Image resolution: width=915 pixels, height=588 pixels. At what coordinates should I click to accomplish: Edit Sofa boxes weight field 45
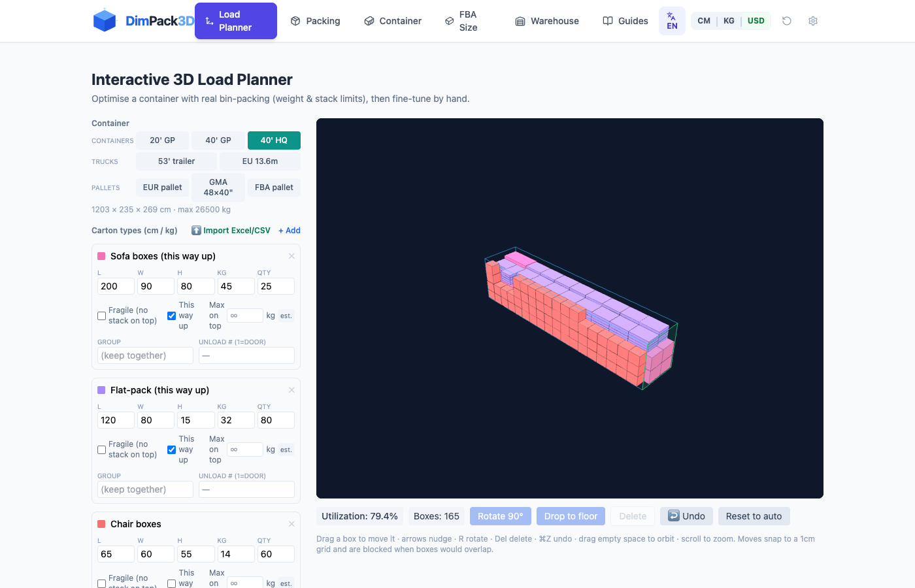click(236, 286)
